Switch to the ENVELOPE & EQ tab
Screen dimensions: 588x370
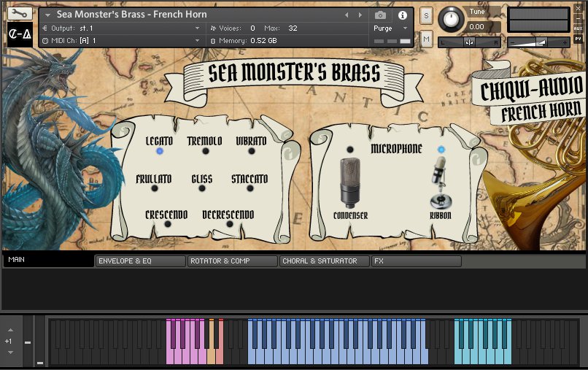[140, 261]
